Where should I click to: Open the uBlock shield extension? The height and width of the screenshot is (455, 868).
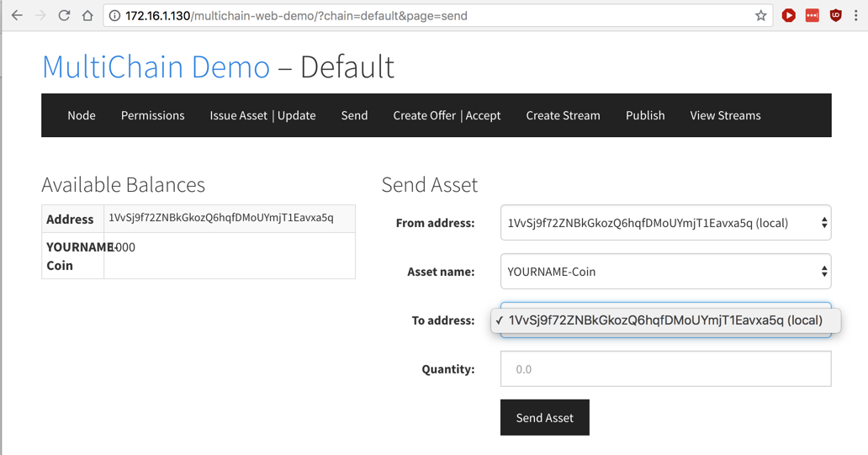pos(835,15)
